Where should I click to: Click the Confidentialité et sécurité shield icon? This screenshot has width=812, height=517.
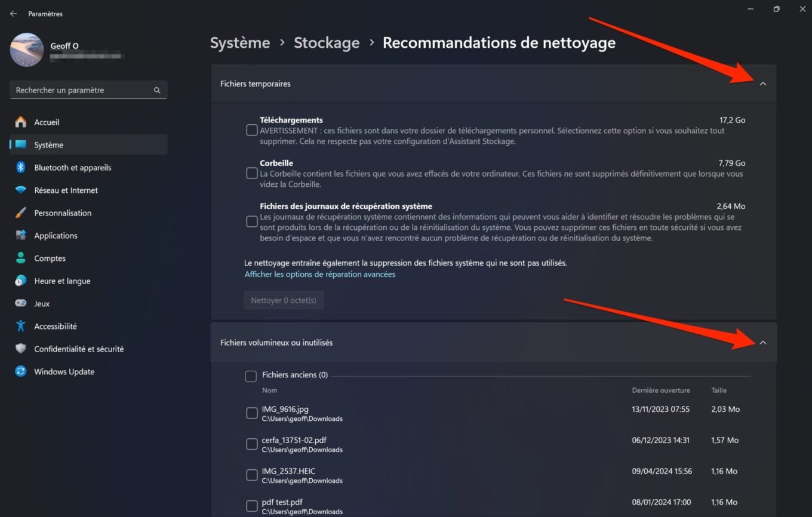point(21,349)
